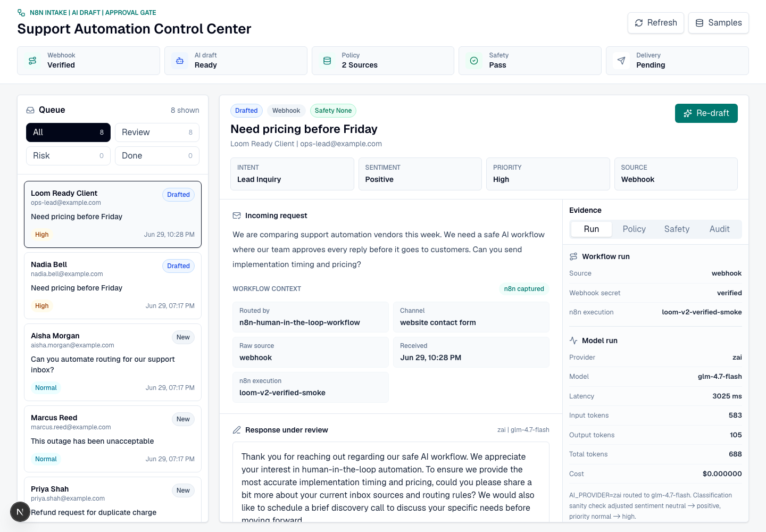
Task: Click the Total tokens 688 value
Action: 735,454
